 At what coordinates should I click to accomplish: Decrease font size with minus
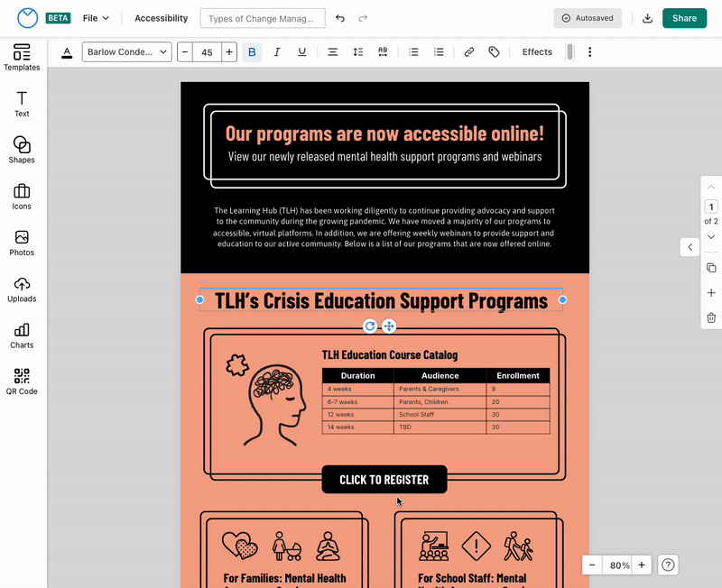[185, 52]
